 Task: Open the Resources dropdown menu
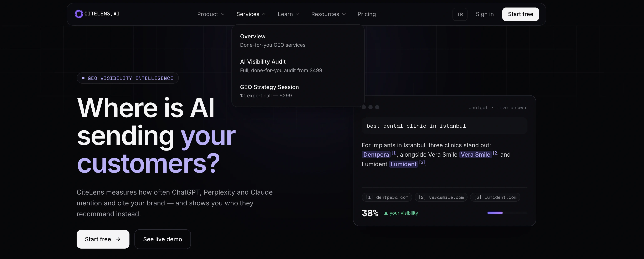(328, 14)
